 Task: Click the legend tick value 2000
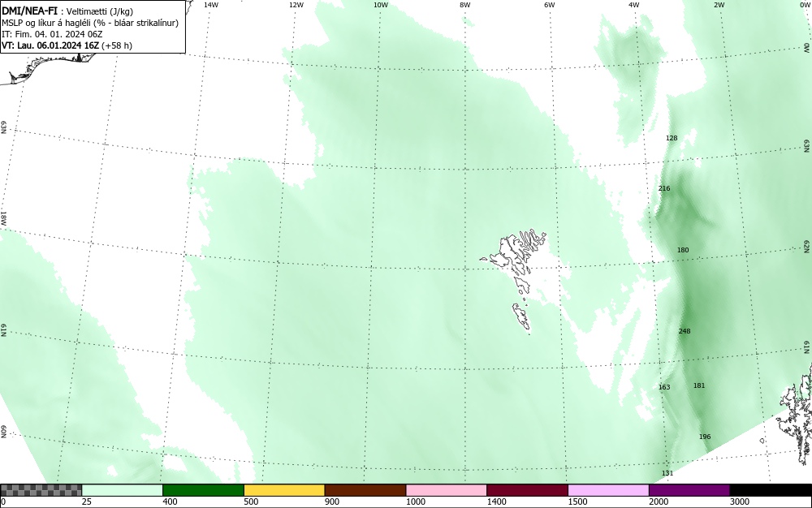659,502
